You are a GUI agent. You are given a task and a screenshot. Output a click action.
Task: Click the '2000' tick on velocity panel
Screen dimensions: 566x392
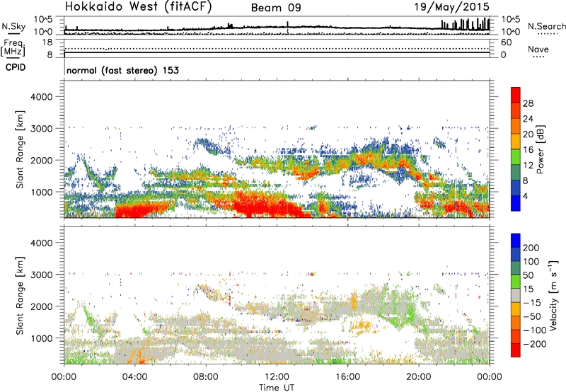coord(42,306)
